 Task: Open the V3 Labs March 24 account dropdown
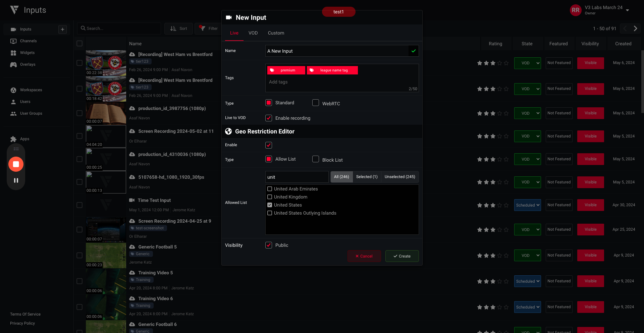(x=627, y=10)
